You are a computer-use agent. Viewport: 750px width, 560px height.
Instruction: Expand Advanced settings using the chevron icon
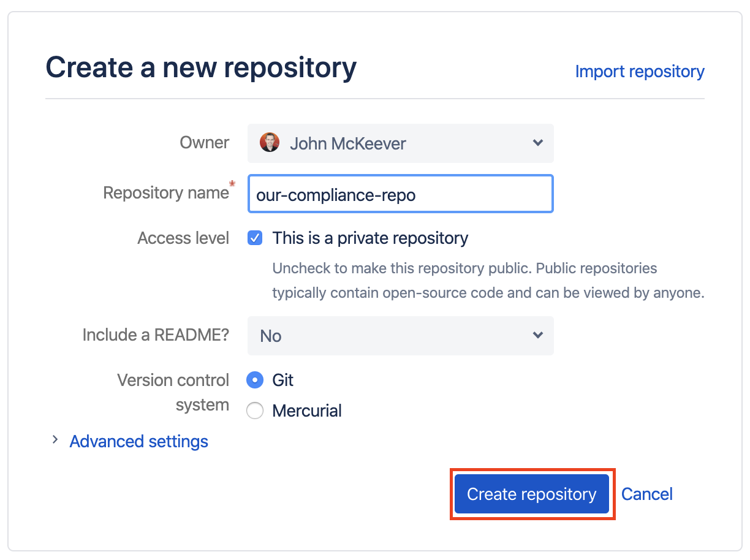coord(55,440)
